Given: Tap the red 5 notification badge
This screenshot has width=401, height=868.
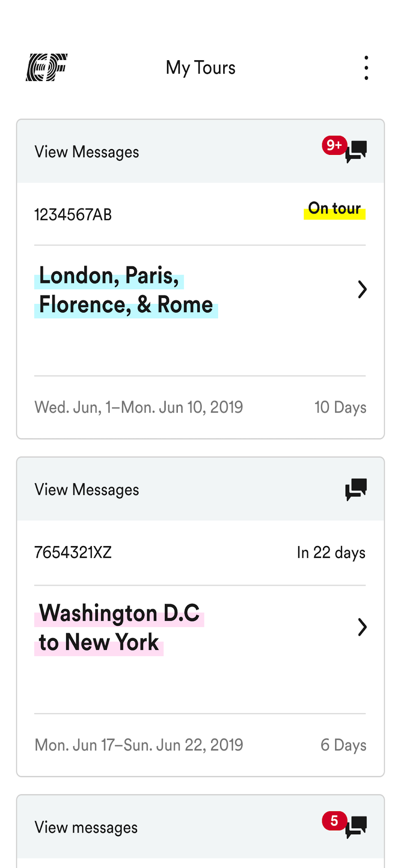Looking at the screenshot, I should [x=334, y=820].
